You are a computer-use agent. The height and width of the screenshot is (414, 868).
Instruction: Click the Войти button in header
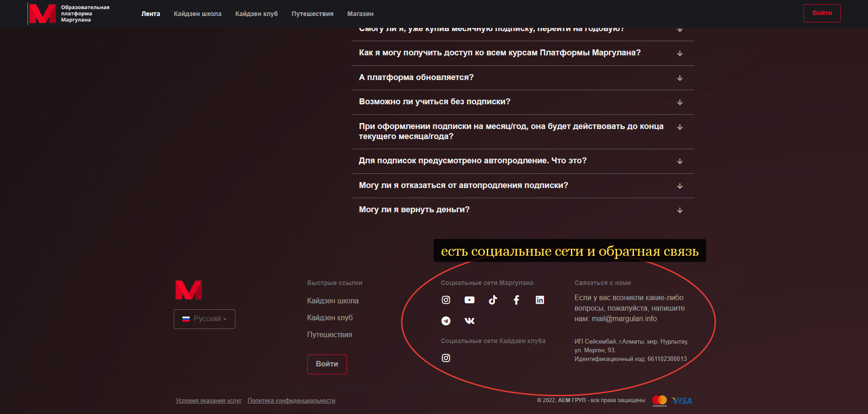click(822, 13)
